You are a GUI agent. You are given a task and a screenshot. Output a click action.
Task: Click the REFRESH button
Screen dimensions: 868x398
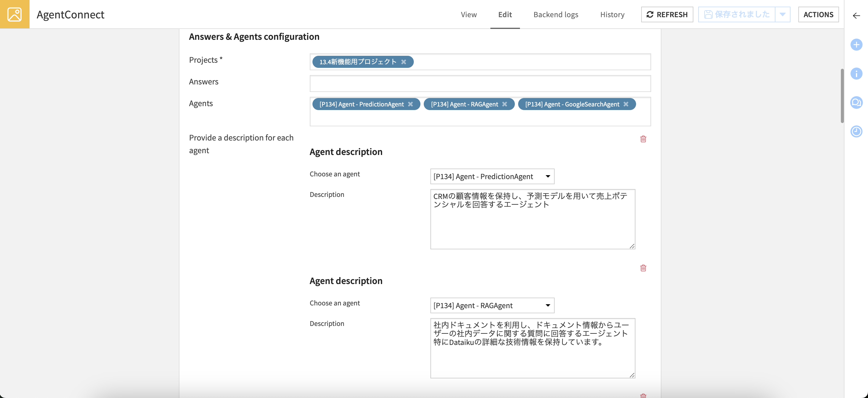pos(667,14)
